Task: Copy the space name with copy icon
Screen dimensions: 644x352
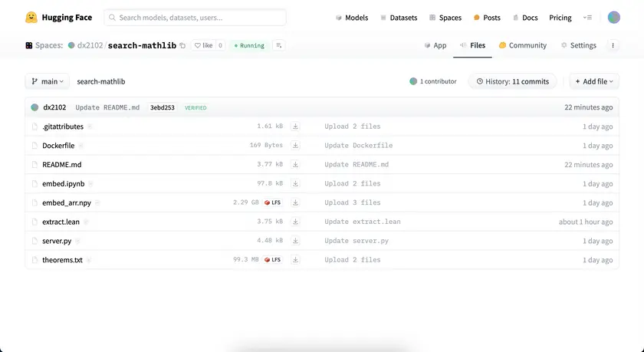Action: (x=182, y=45)
